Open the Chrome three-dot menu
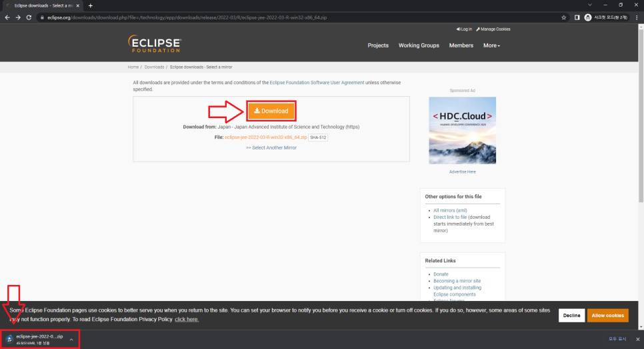 (637, 17)
